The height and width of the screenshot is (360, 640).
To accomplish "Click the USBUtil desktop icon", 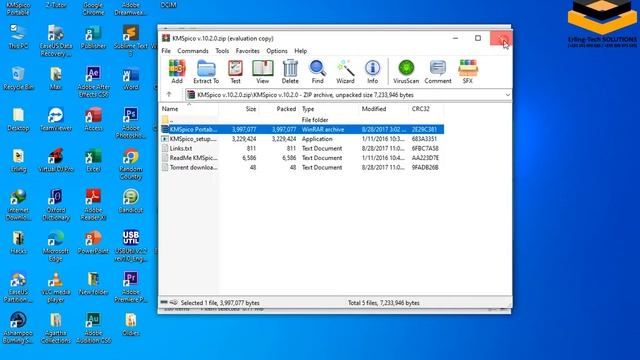I will click(131, 246).
